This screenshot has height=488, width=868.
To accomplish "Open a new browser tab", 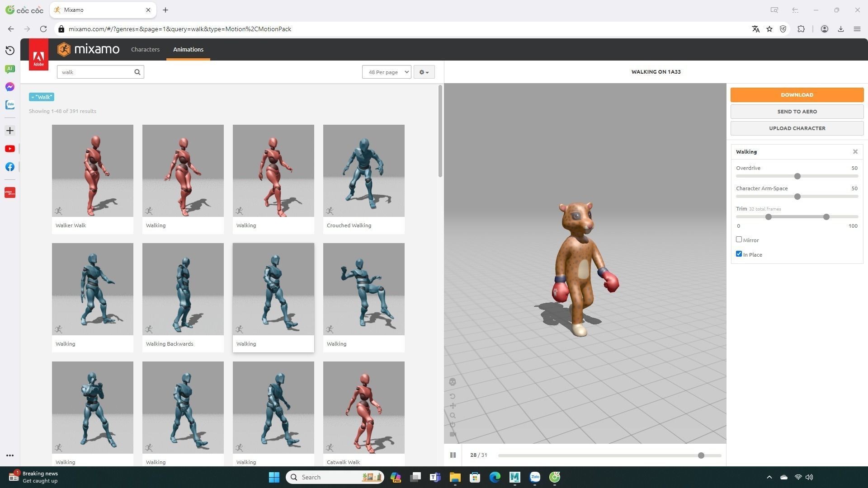I will [165, 10].
